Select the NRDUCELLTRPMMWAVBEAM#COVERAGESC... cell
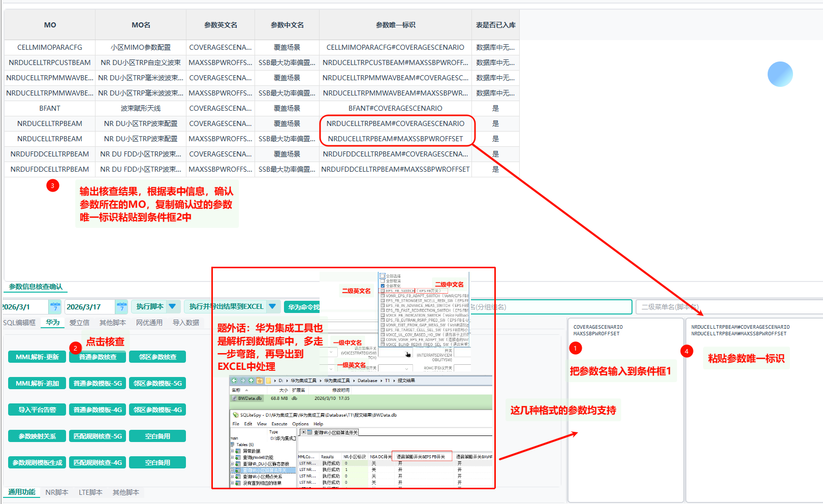The image size is (823, 504). (395, 78)
